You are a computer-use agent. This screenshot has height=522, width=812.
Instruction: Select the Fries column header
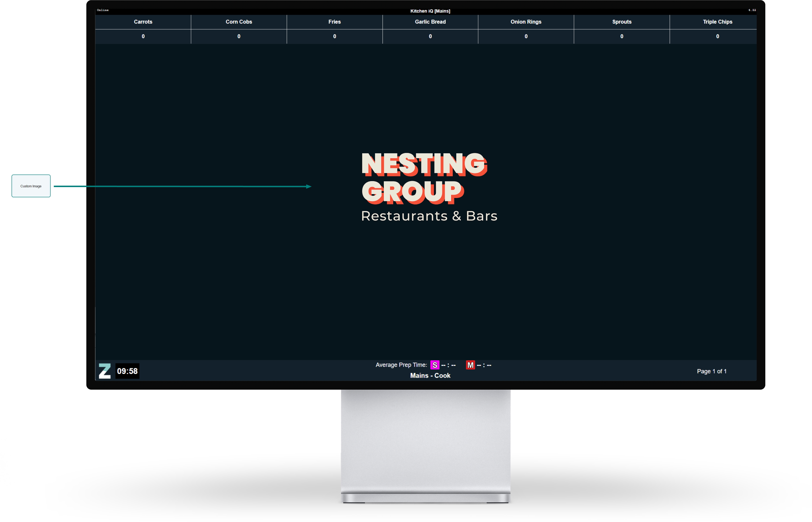pyautogui.click(x=334, y=22)
